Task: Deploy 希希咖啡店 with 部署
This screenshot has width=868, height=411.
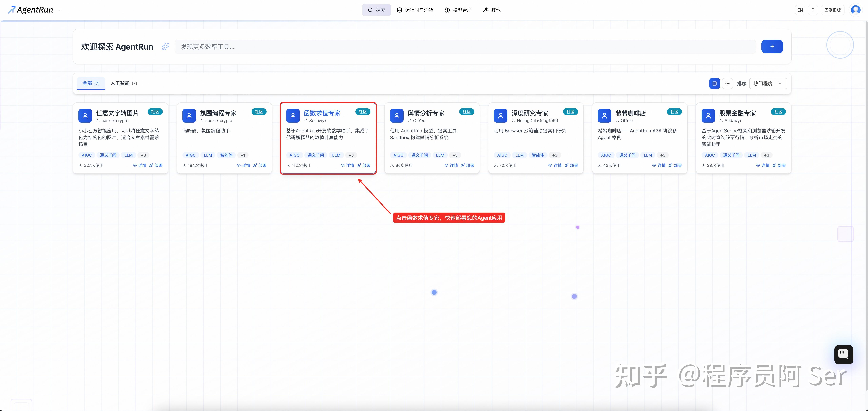Action: [x=675, y=165]
